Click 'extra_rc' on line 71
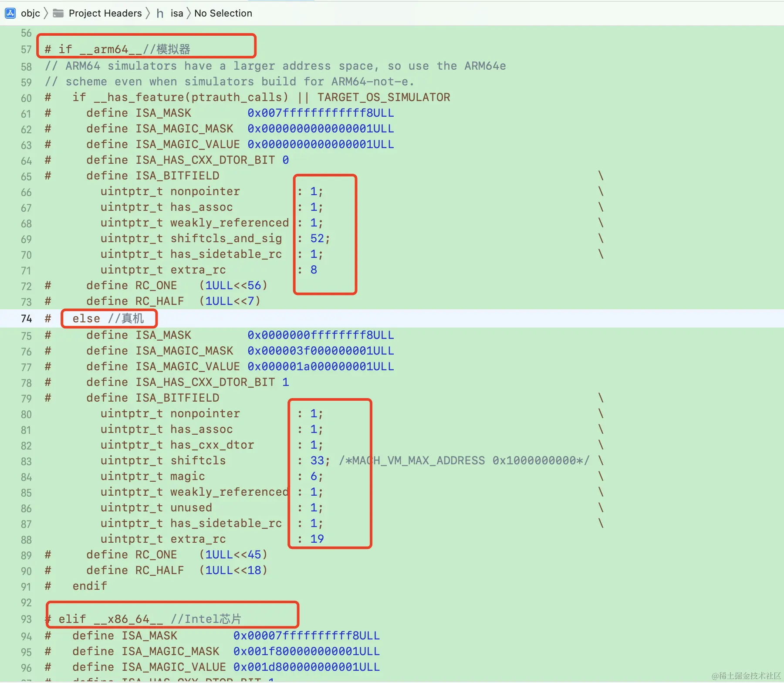784x683 pixels. tap(198, 270)
